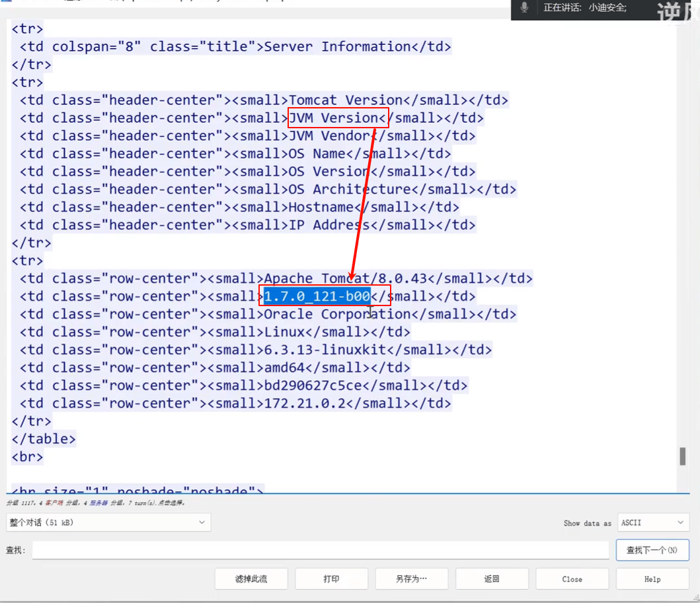Image resolution: width=700 pixels, height=603 pixels.
Task: Click the 另存为… save as button
Action: tap(412, 579)
